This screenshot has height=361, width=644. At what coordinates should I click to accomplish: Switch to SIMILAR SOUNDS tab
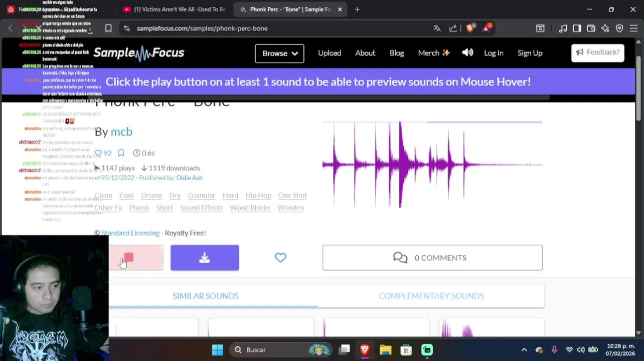pyautogui.click(x=206, y=296)
